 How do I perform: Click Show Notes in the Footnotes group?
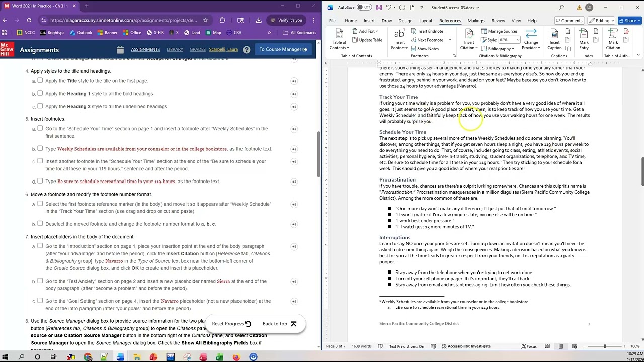click(424, 49)
